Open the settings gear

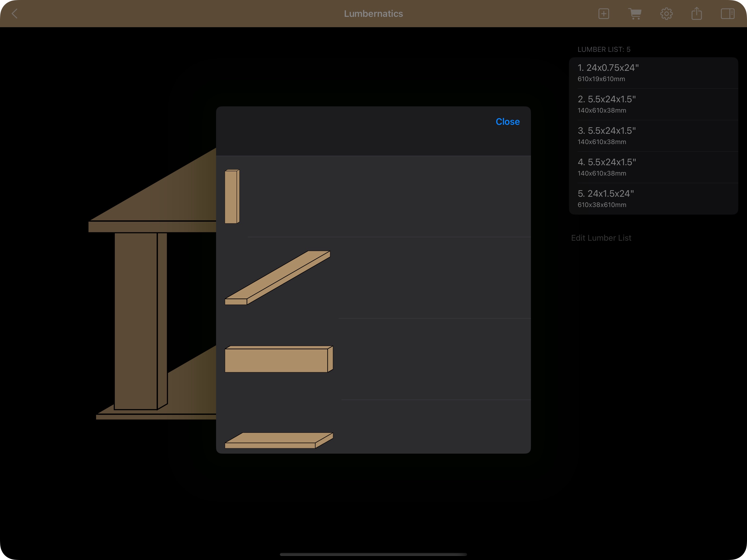(666, 14)
